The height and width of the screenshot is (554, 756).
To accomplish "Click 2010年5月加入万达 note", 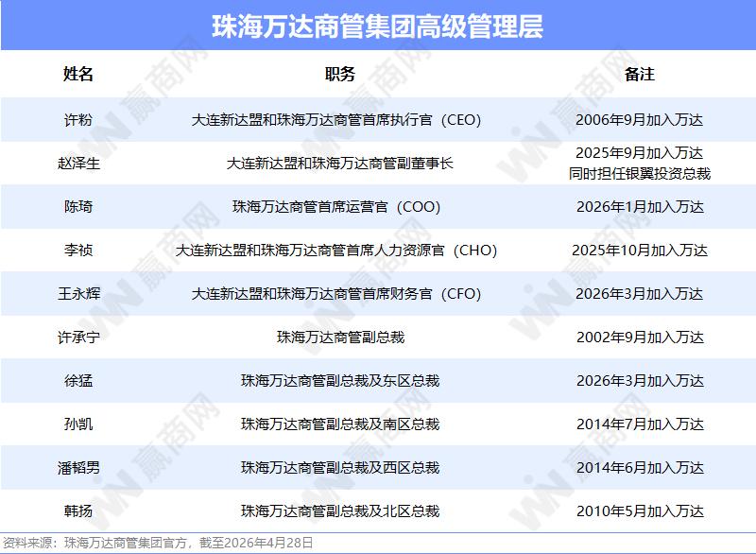I will [641, 511].
